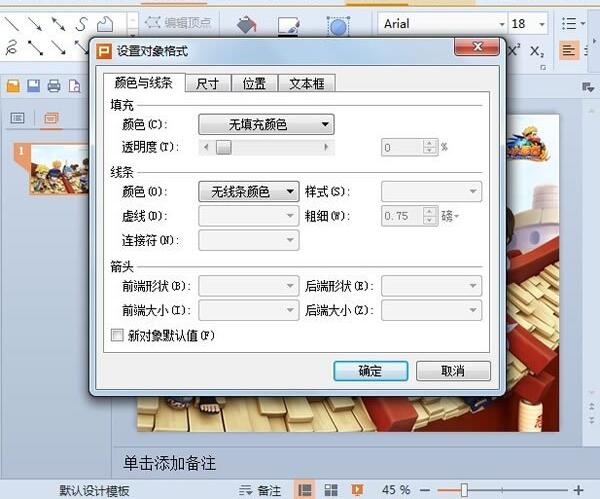Select the curve S shape tool
Screen dimensions: 600x499
coord(81,24)
